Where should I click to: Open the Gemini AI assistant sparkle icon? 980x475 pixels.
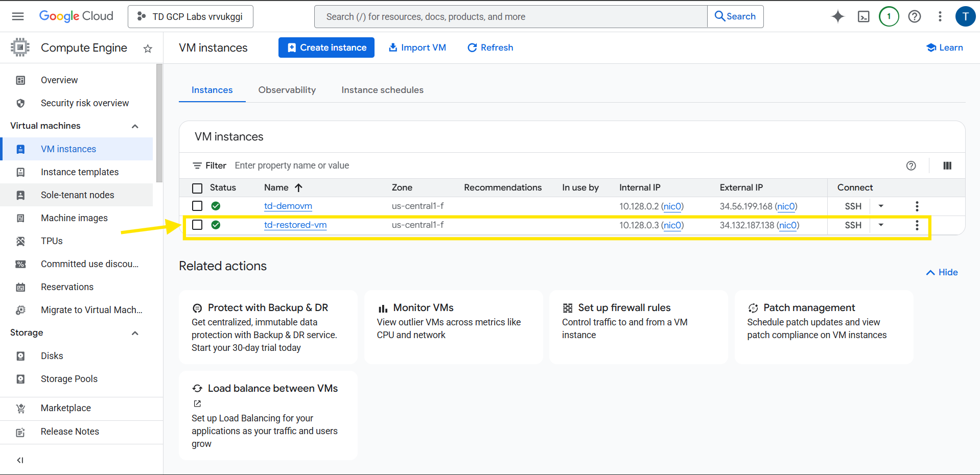[x=837, y=17]
